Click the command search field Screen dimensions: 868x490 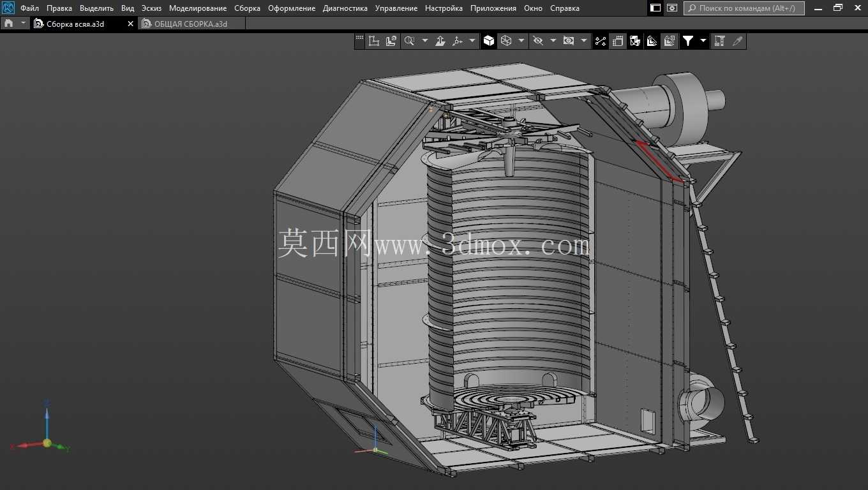744,8
